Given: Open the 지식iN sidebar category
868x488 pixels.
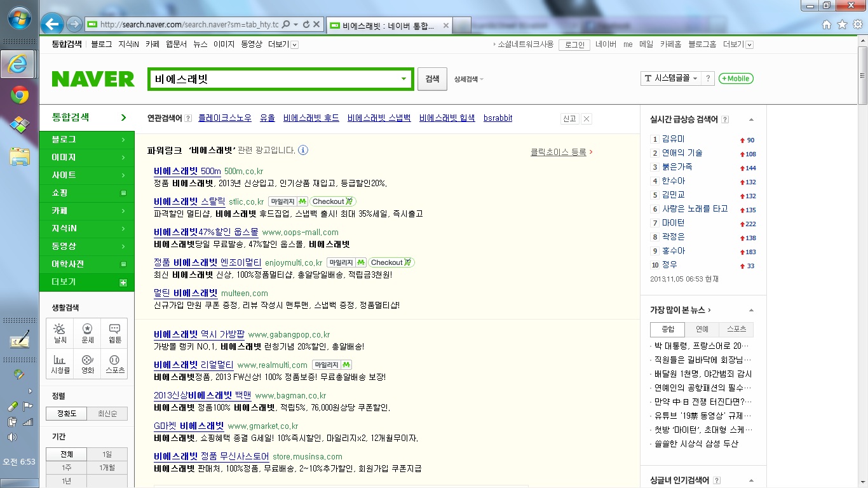Looking at the screenshot, I should coord(87,229).
